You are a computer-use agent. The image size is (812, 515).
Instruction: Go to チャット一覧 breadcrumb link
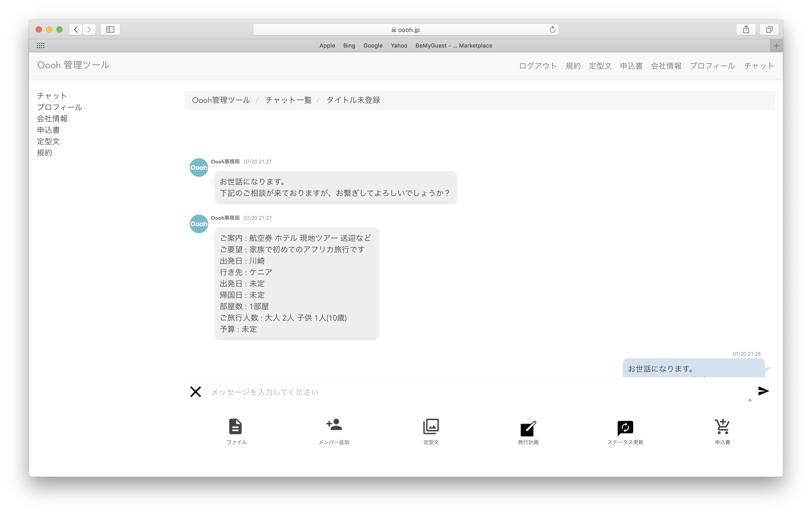click(289, 100)
